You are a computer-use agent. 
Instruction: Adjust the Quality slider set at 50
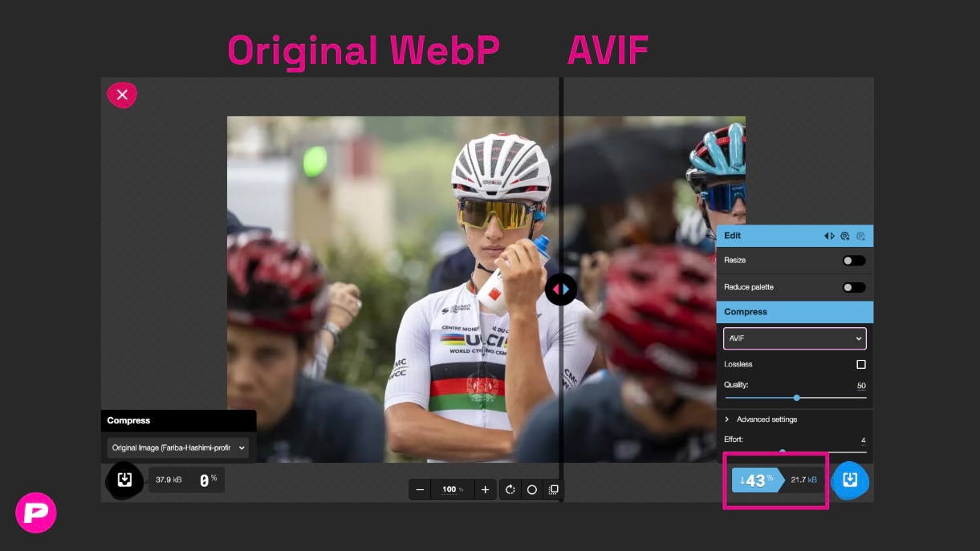796,398
